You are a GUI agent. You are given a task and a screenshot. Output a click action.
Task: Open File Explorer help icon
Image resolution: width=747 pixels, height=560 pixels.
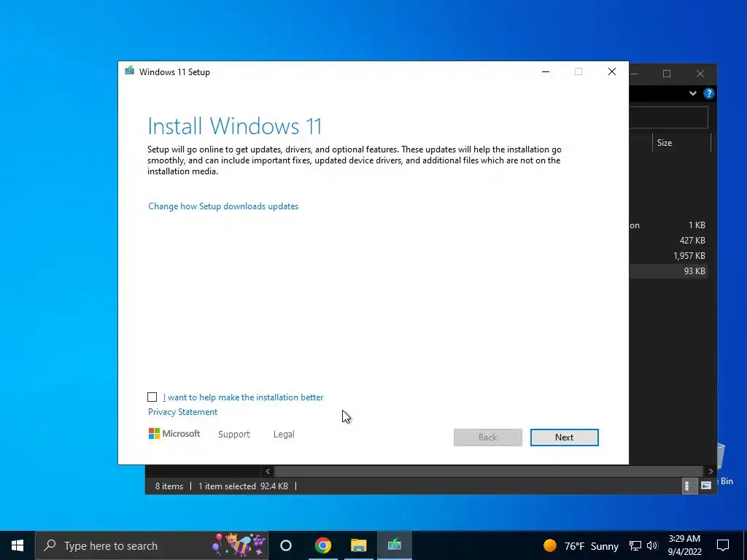(x=709, y=93)
